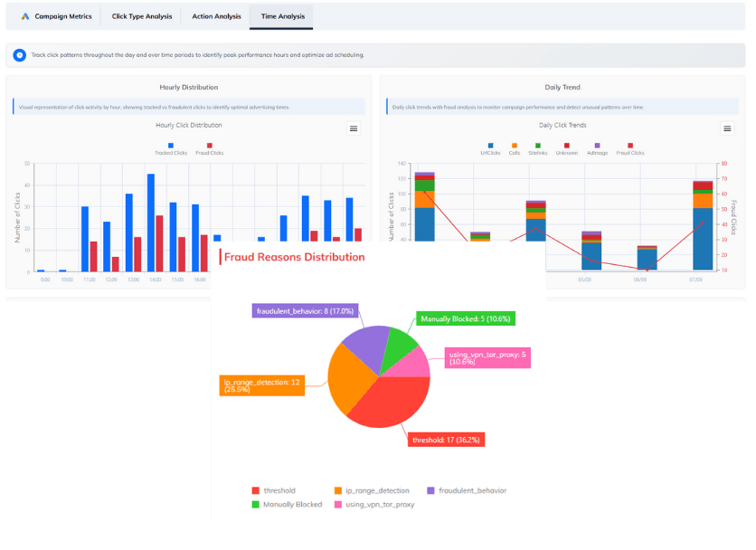
Task: Select the Action Analysis tab
Action: (216, 16)
